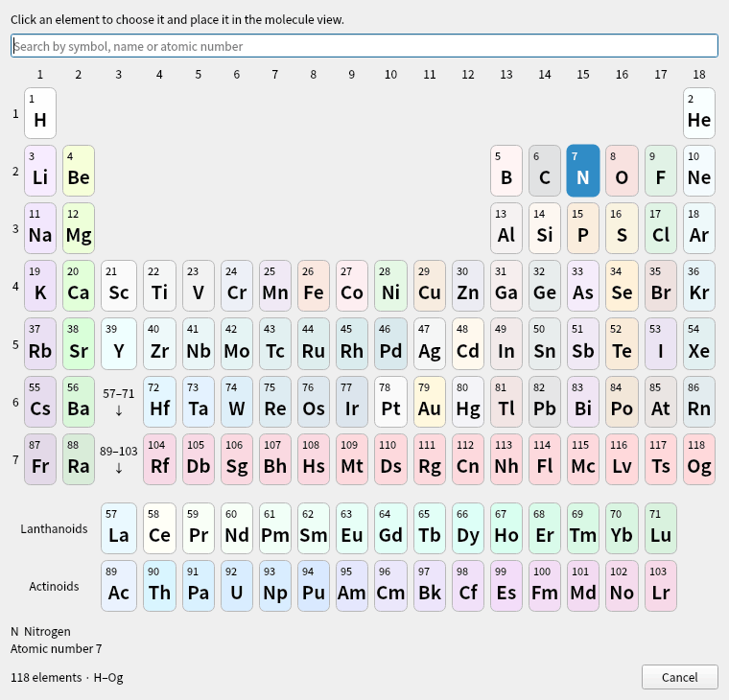Viewport: 729px width, 700px height.
Task: Click the Actinoids row label
Action: [54, 586]
